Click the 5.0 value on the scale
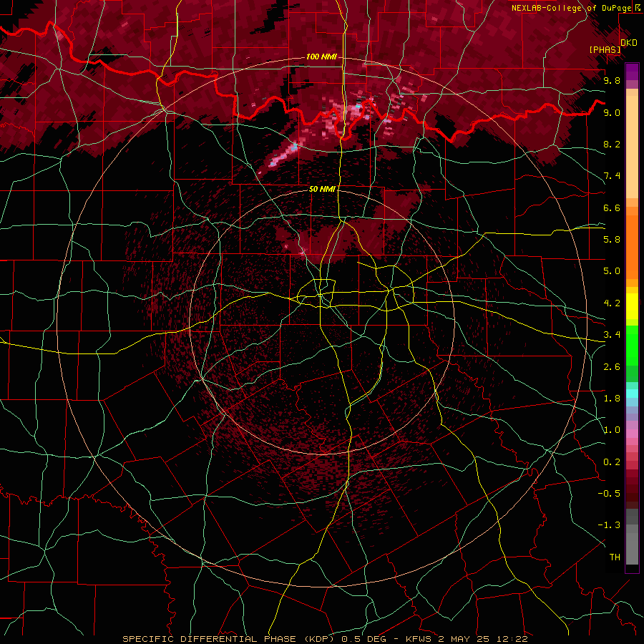644x644 pixels. click(x=612, y=271)
